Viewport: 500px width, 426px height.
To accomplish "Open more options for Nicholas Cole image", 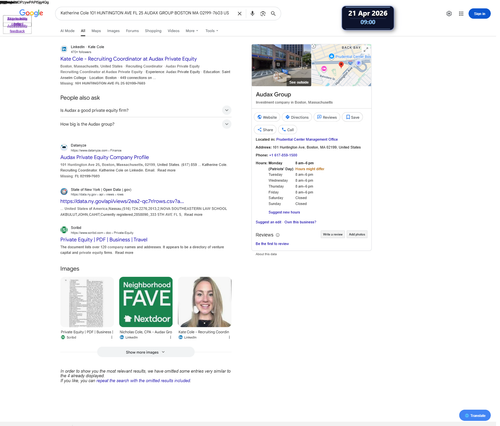I will click(170, 337).
